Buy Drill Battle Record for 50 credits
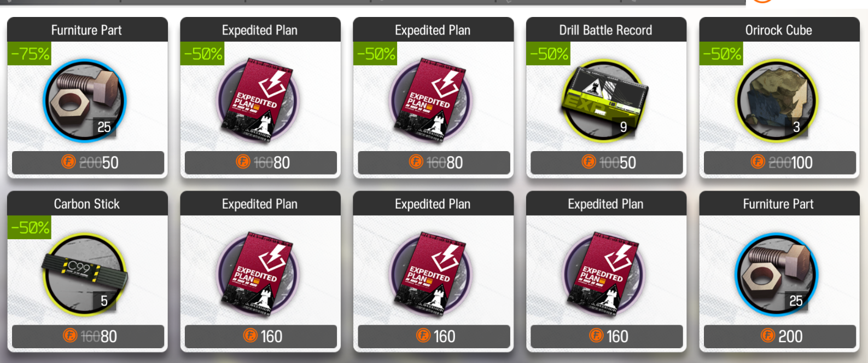The image size is (868, 363). tap(607, 163)
